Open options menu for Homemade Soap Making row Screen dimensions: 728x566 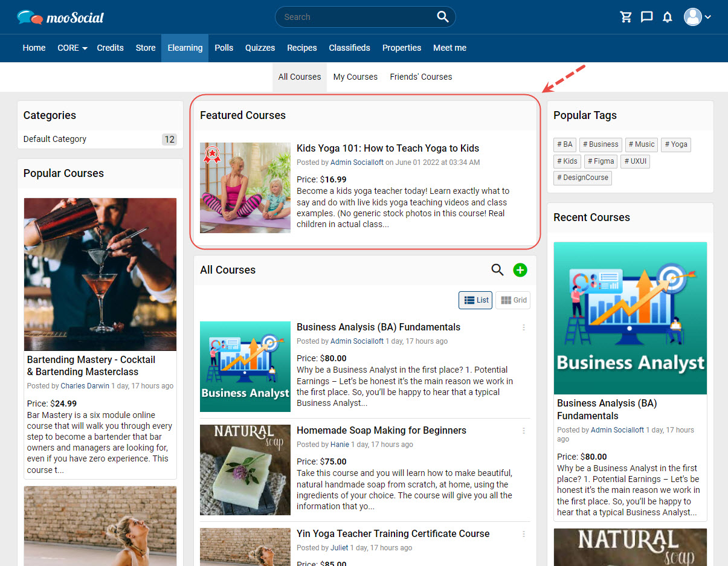click(524, 431)
